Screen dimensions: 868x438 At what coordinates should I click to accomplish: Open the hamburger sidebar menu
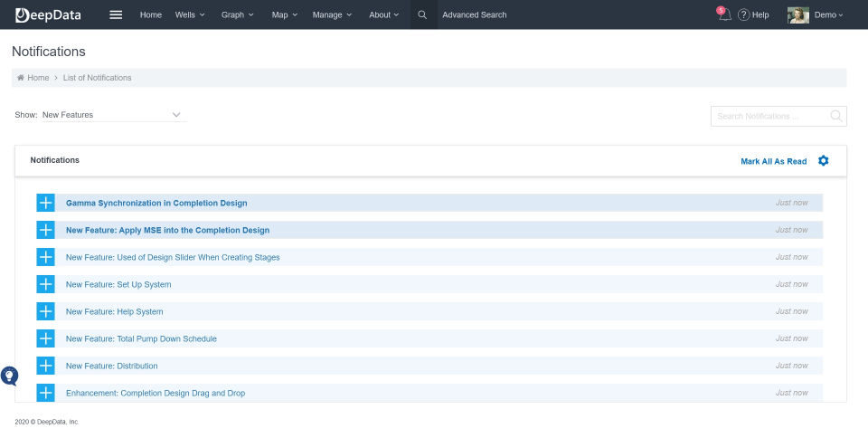pyautogui.click(x=116, y=15)
